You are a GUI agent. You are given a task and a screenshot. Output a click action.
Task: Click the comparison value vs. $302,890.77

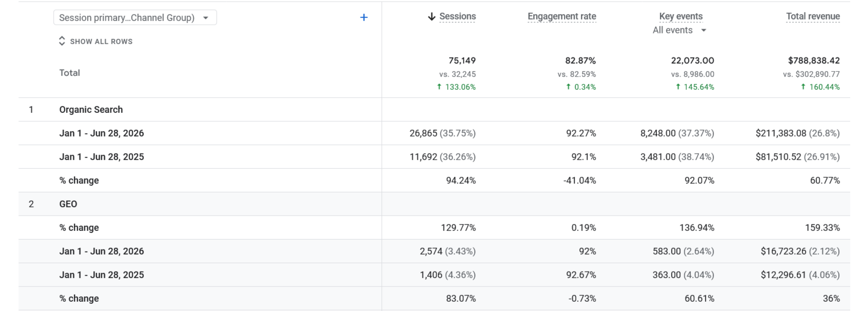click(x=812, y=74)
